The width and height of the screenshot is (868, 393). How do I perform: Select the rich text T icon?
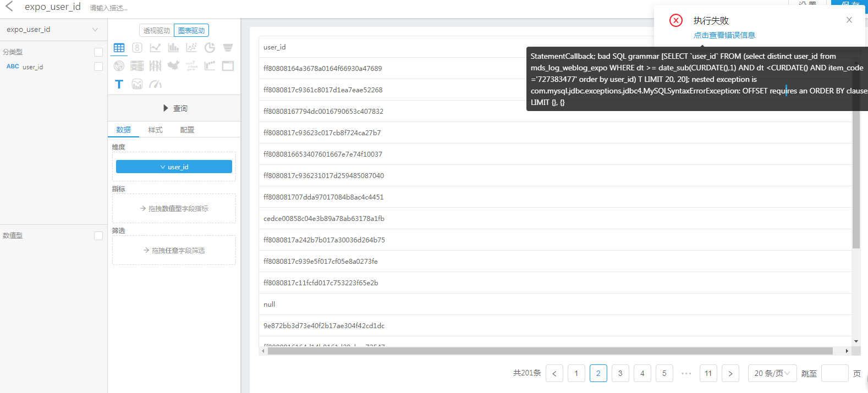[x=119, y=84]
